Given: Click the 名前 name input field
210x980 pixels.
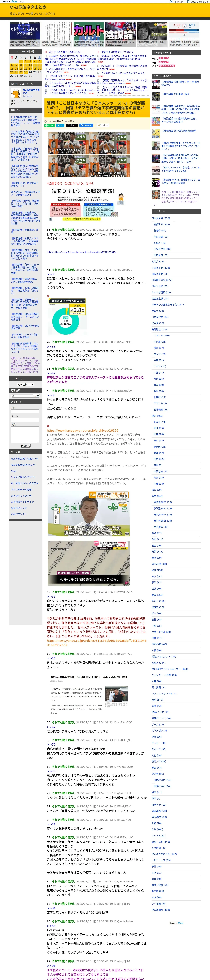Looking at the screenshot, I should 25,411.
